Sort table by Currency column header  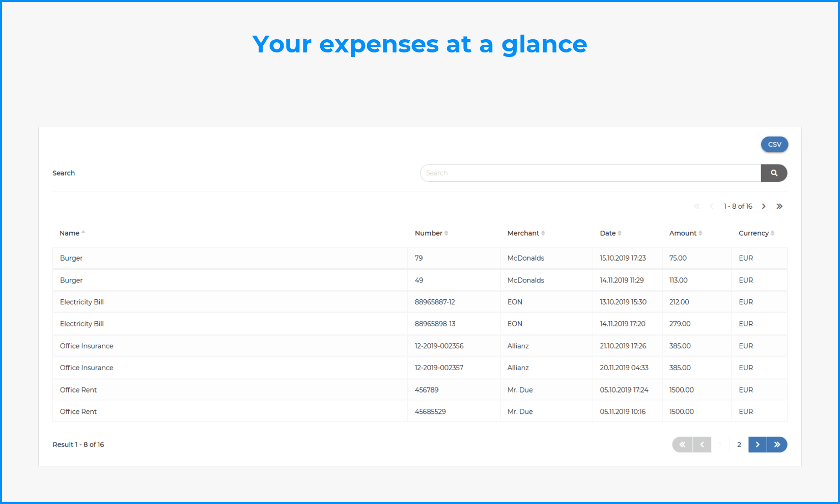click(x=753, y=233)
